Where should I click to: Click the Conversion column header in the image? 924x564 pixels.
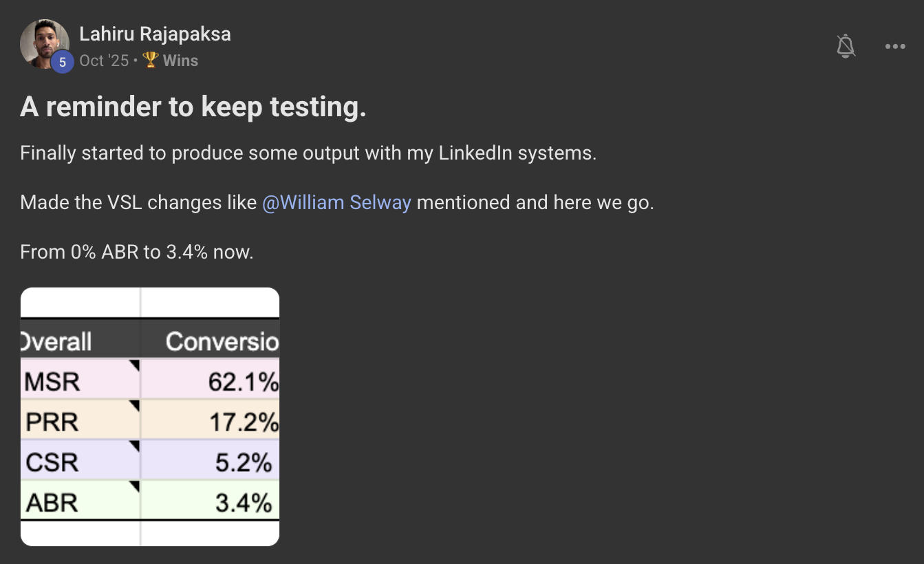coord(222,341)
